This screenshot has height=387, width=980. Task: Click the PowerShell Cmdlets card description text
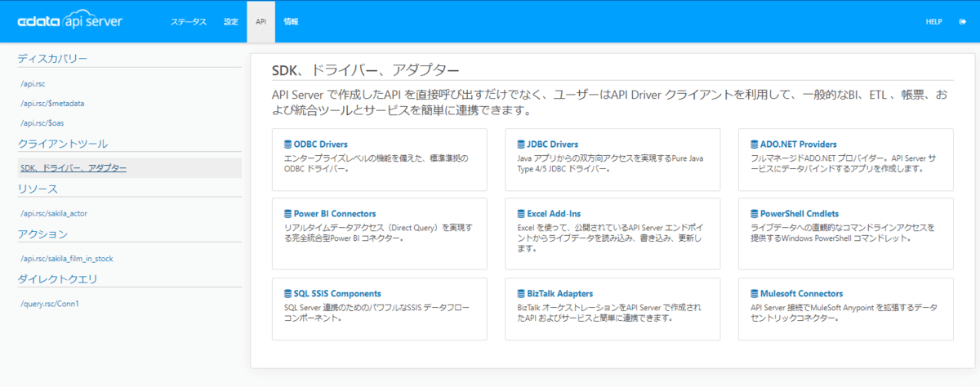842,233
